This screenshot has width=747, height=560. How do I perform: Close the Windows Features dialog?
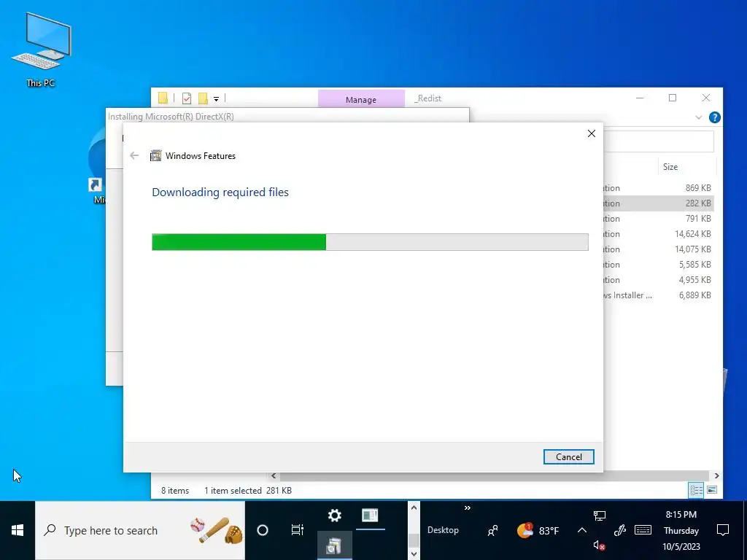coord(591,133)
